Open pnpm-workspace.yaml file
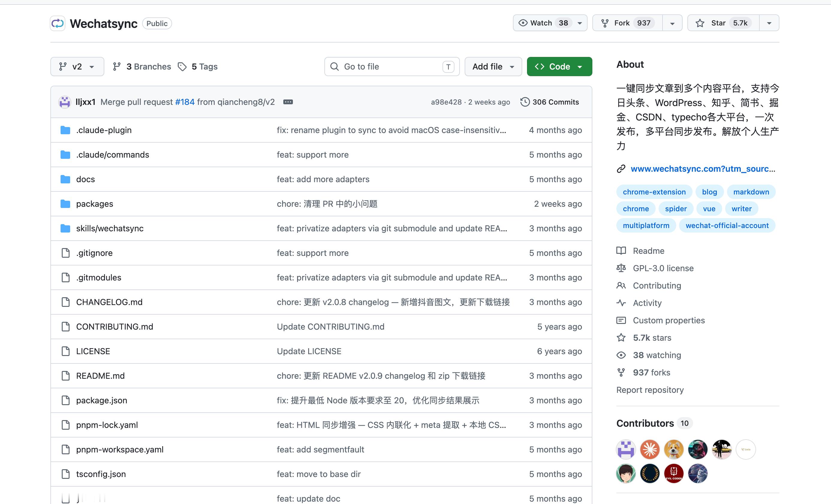This screenshot has width=831, height=504. (120, 449)
